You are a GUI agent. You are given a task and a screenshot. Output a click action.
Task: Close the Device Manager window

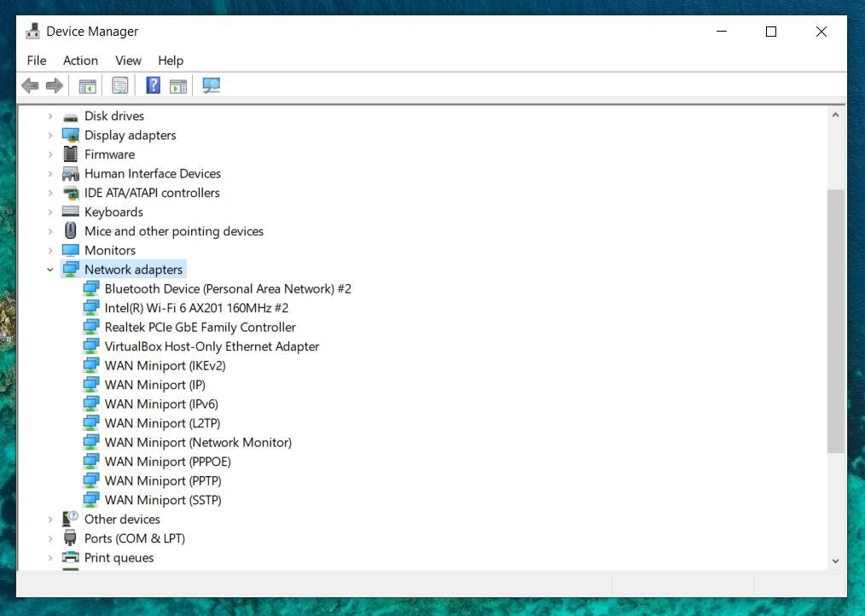coord(821,32)
